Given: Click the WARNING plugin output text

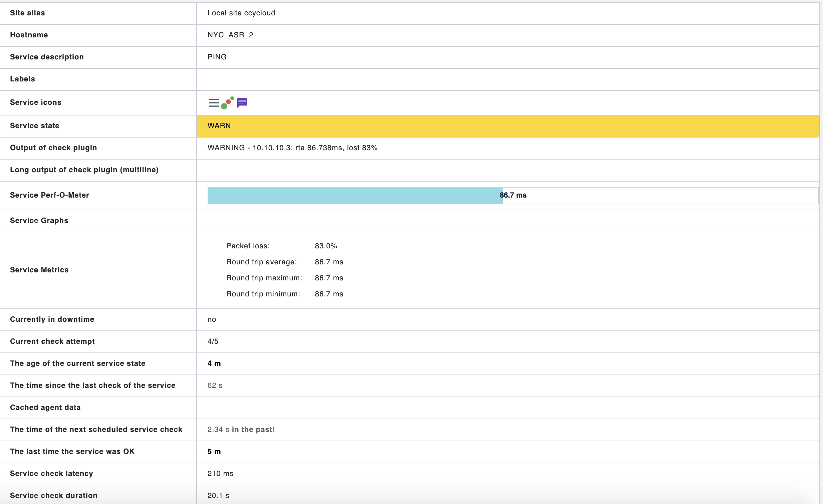Looking at the screenshot, I should pyautogui.click(x=292, y=148).
